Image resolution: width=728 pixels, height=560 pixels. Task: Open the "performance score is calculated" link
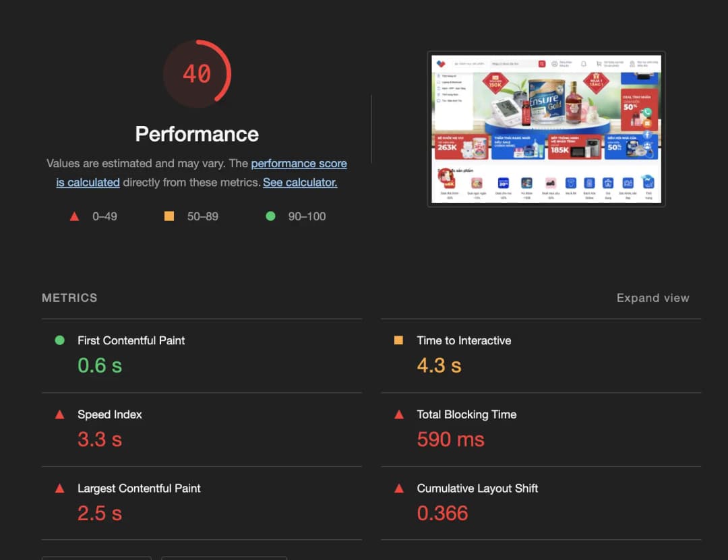pyautogui.click(x=299, y=164)
